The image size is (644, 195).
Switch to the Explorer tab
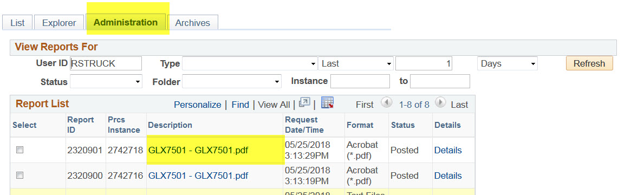coord(59,23)
